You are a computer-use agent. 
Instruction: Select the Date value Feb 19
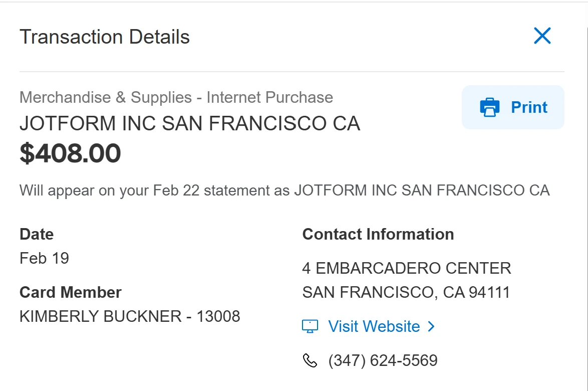click(x=44, y=258)
